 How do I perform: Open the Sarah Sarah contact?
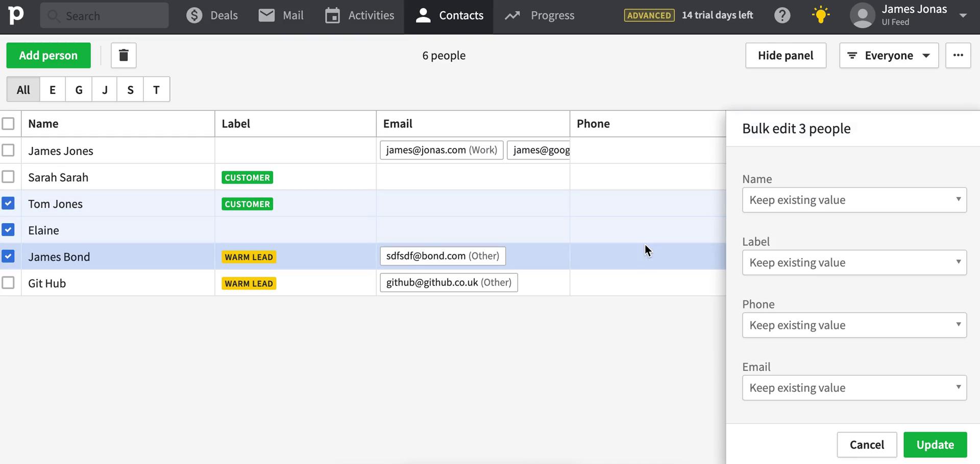click(58, 177)
